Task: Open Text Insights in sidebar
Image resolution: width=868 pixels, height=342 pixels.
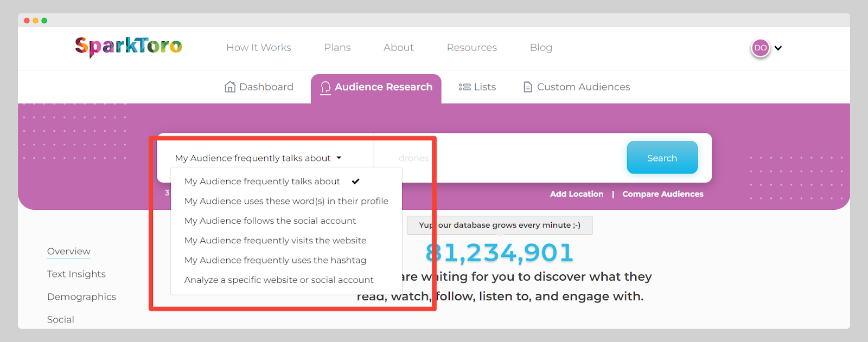Action: 76,274
